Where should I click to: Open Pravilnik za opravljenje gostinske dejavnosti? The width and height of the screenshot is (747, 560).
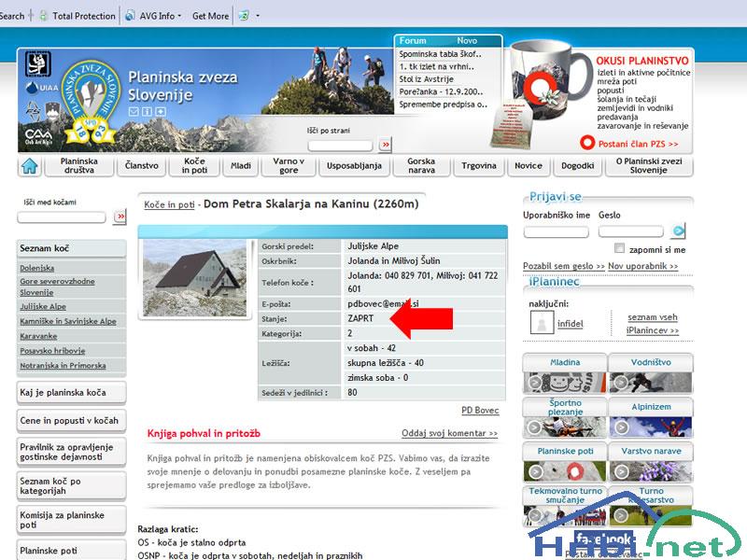72,452
